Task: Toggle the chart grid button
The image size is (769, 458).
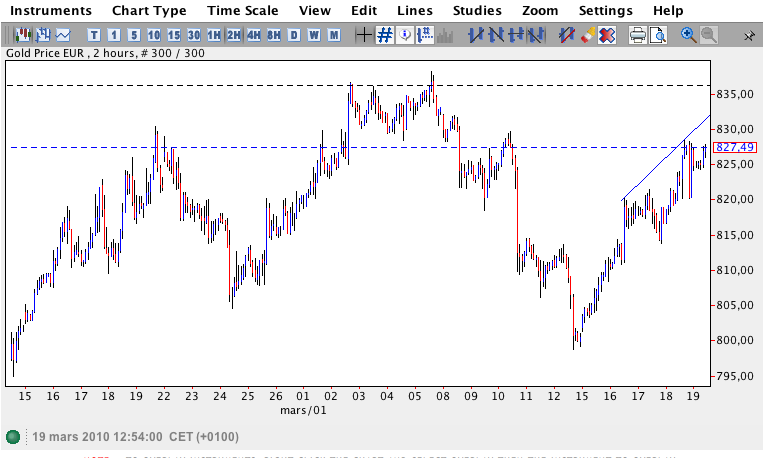Action: click(x=385, y=35)
